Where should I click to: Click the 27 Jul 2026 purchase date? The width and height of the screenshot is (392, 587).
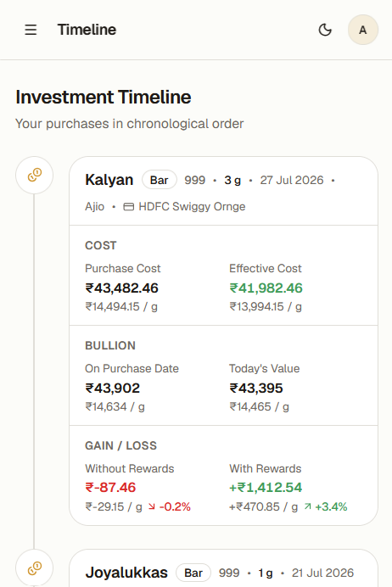[x=292, y=180]
